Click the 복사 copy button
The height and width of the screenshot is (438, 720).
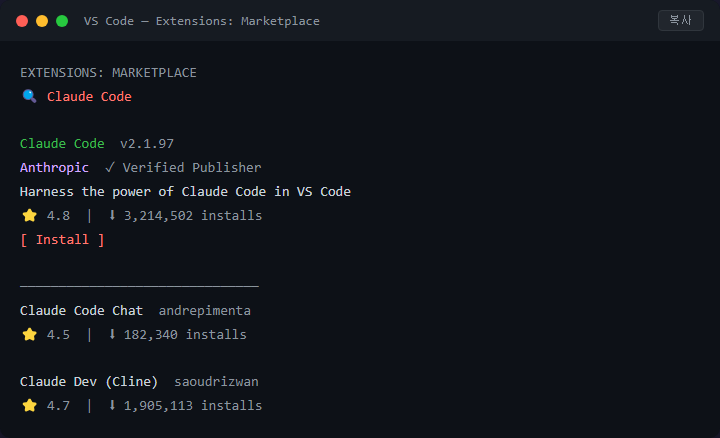pos(681,20)
